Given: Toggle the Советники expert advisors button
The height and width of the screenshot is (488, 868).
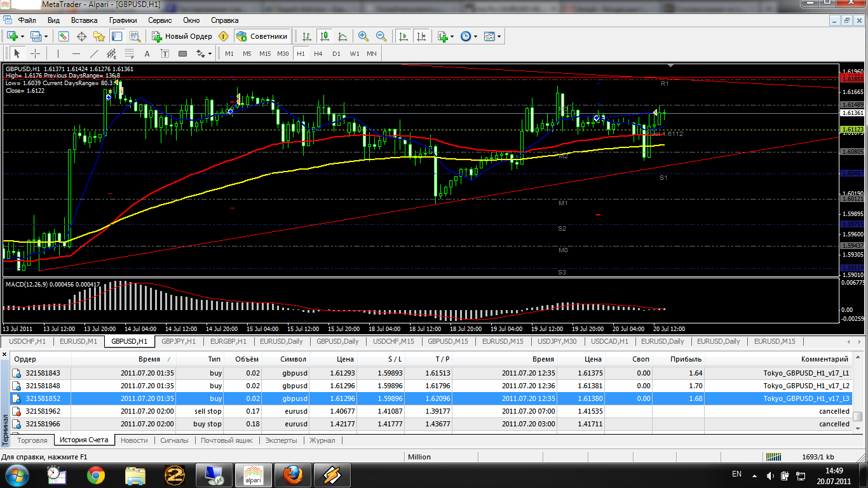Looking at the screenshot, I should 263,36.
